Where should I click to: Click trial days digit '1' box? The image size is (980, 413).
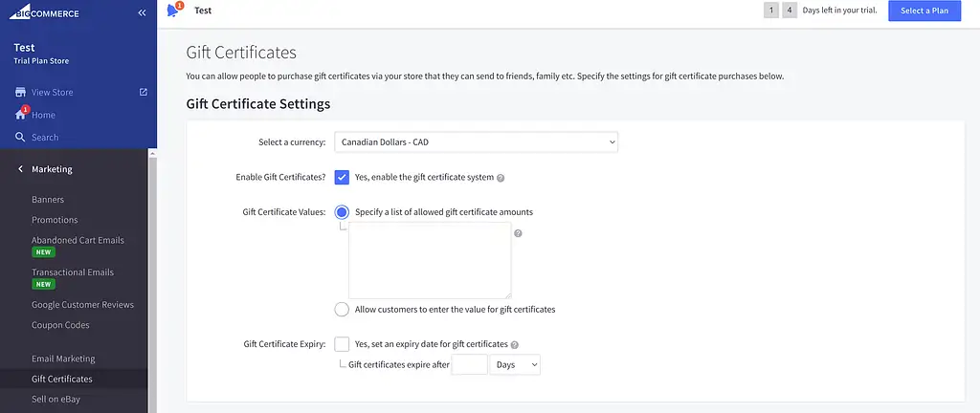[771, 11]
